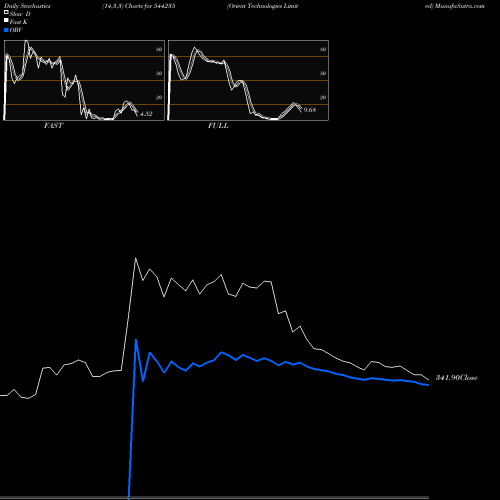
Task: Click the FULL stochastic chart thumbnail
Action: [248, 80]
